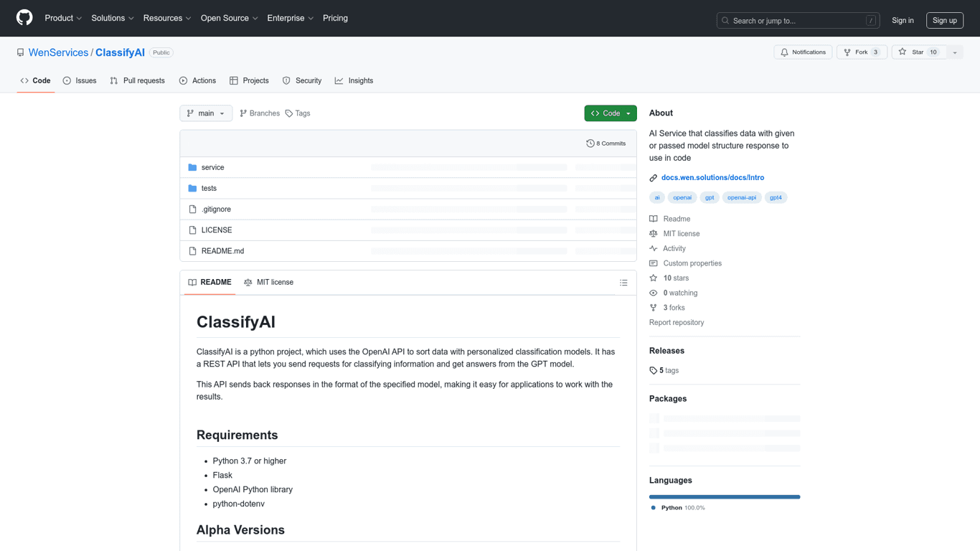Open the Product navigation menu
980x551 pixels.
[63, 18]
